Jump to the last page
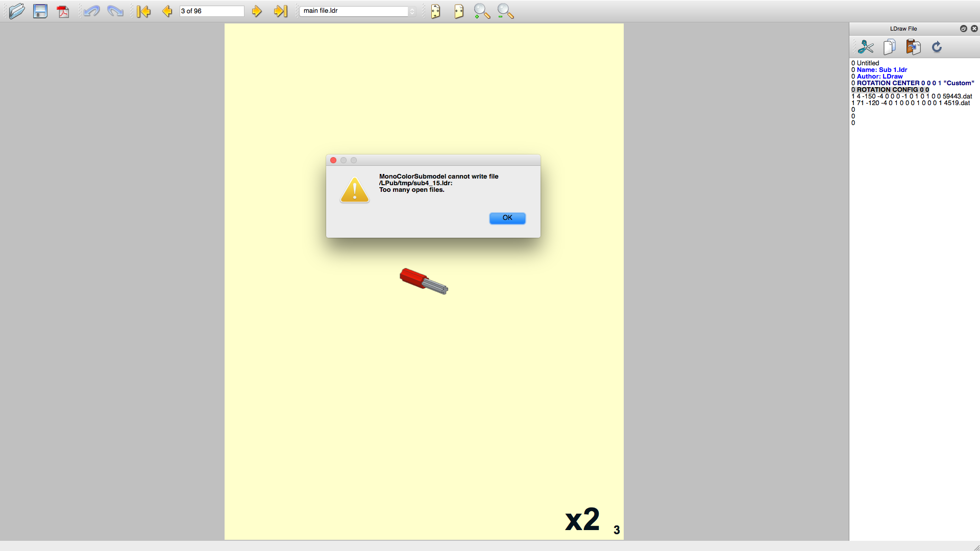This screenshot has height=551, width=980. (280, 11)
